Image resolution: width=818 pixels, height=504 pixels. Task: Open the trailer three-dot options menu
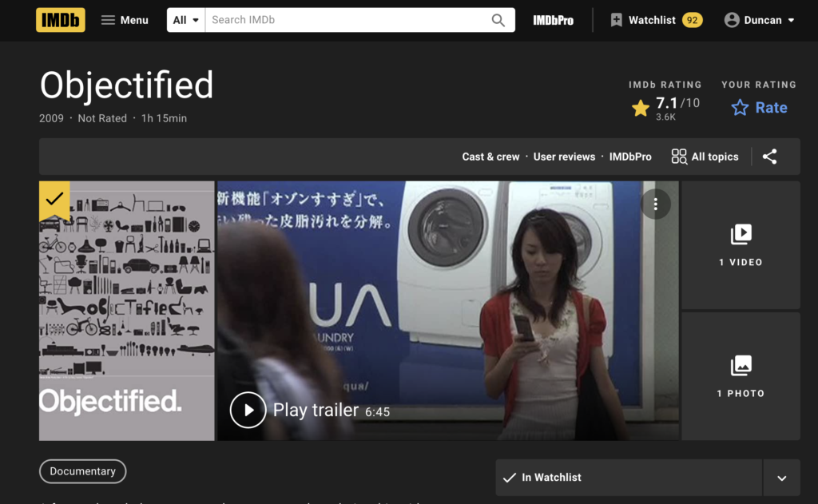(656, 204)
